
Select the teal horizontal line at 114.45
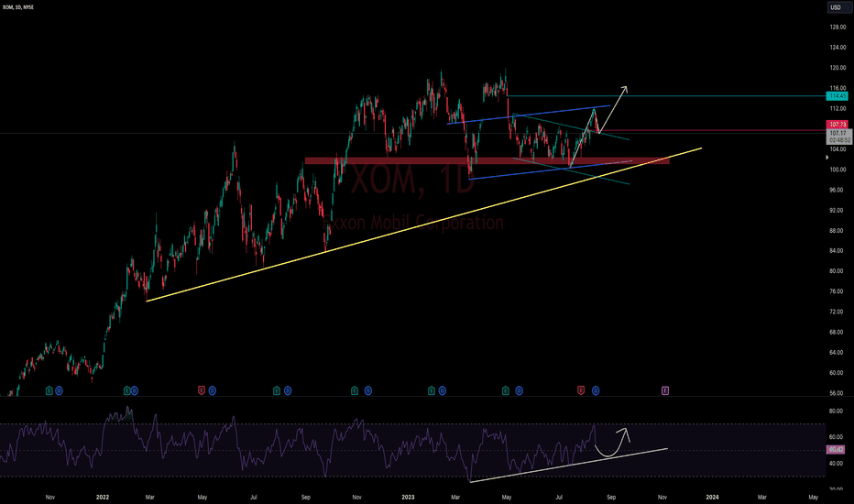[666, 96]
